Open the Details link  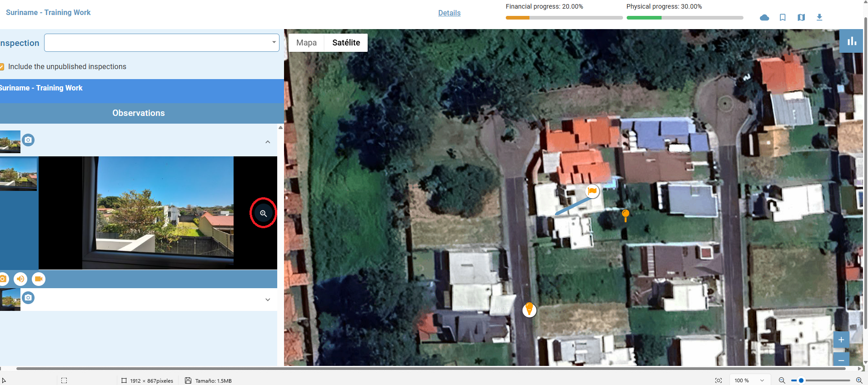pos(449,13)
